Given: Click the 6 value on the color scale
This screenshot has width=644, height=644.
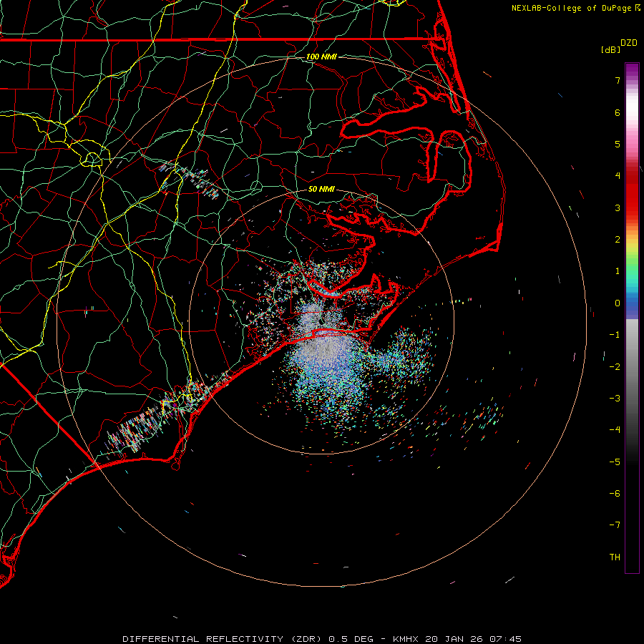Looking at the screenshot, I should pos(618,112).
